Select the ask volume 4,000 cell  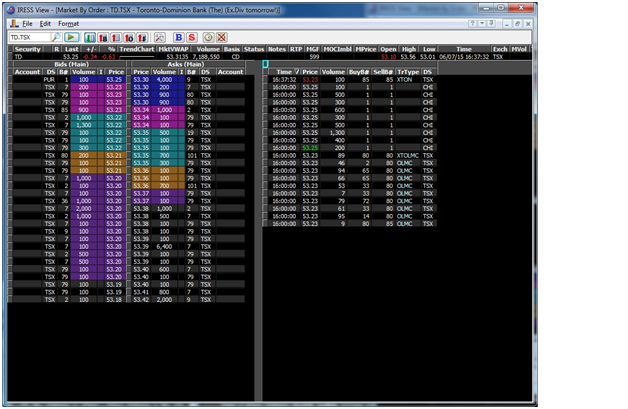164,80
